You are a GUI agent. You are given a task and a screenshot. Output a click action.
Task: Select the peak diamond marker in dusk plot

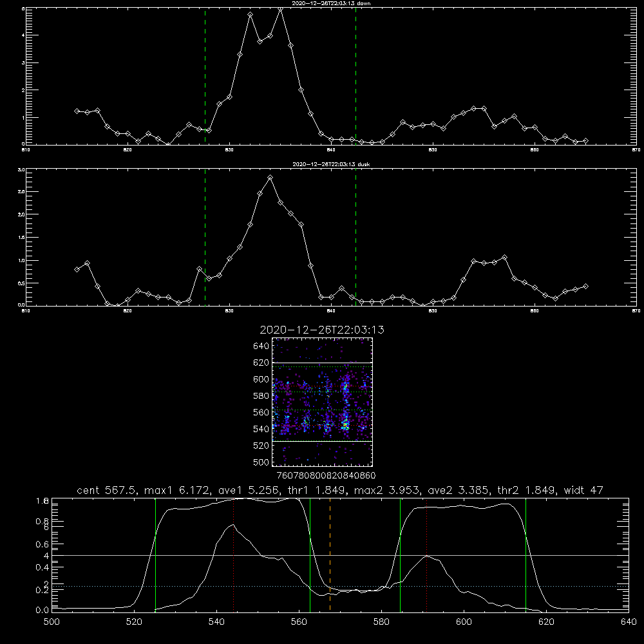click(270, 178)
